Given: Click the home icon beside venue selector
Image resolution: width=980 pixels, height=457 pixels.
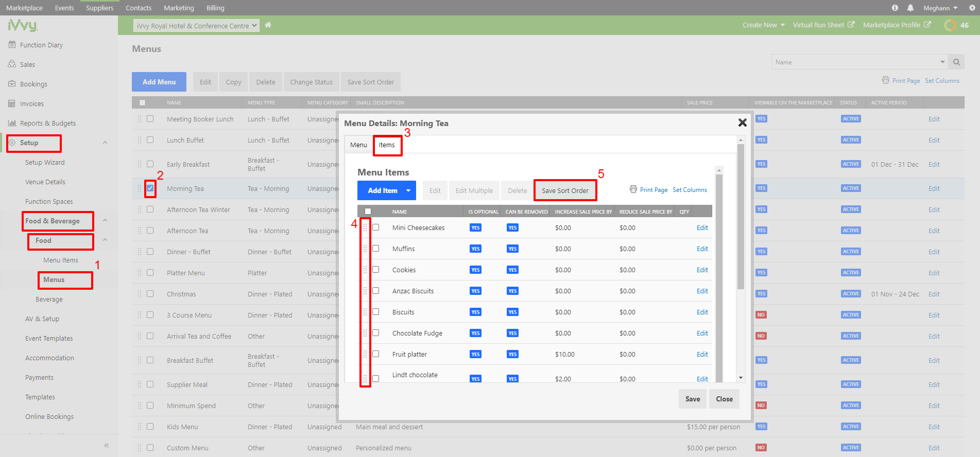Looking at the screenshot, I should point(268,25).
